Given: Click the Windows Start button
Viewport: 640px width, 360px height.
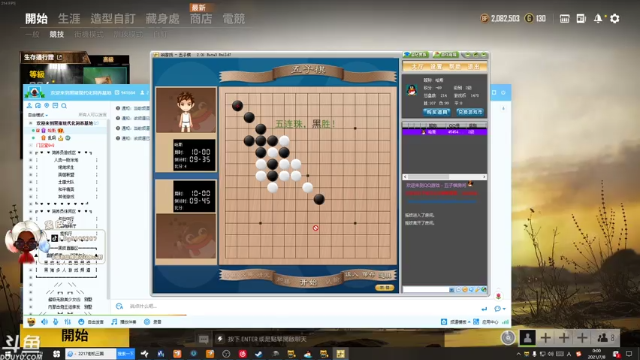Looking at the screenshot, I should pyautogui.click(x=8, y=354).
